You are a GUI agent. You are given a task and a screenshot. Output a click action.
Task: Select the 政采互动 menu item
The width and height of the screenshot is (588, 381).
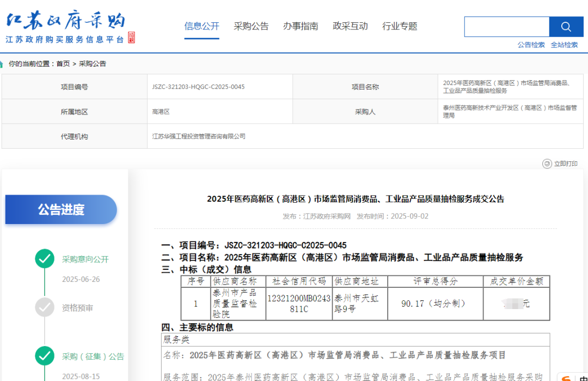pos(350,26)
